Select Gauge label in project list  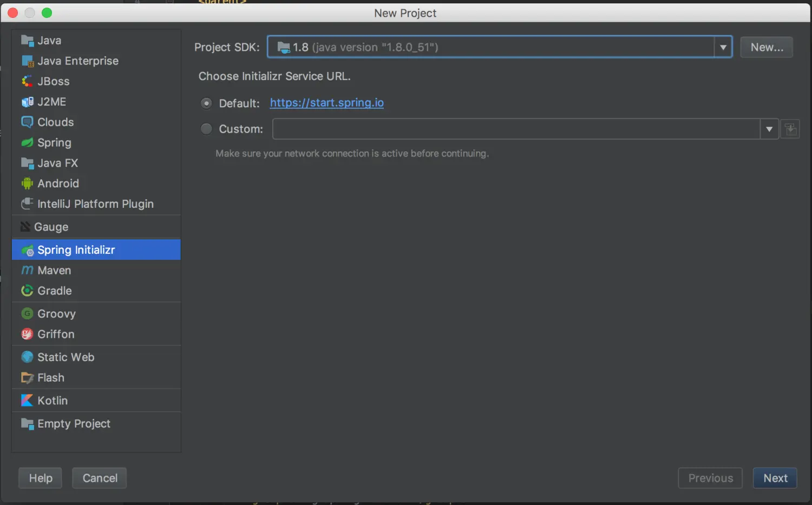[x=51, y=227]
